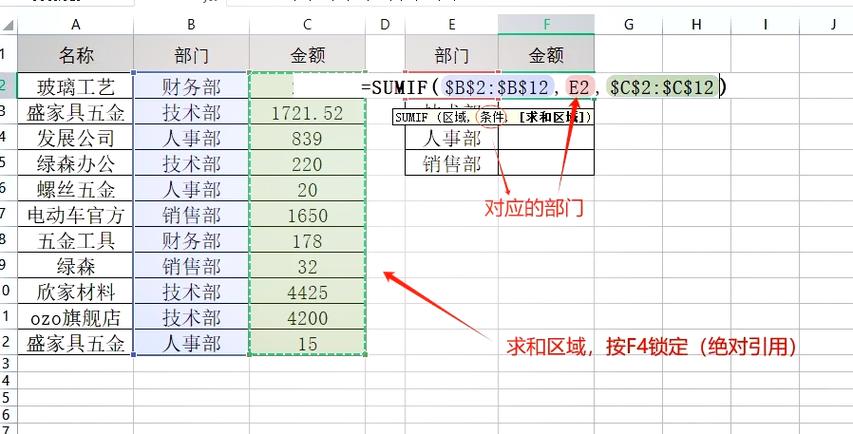Select column B header
Image resolution: width=853 pixels, height=434 pixels.
pyautogui.click(x=191, y=24)
